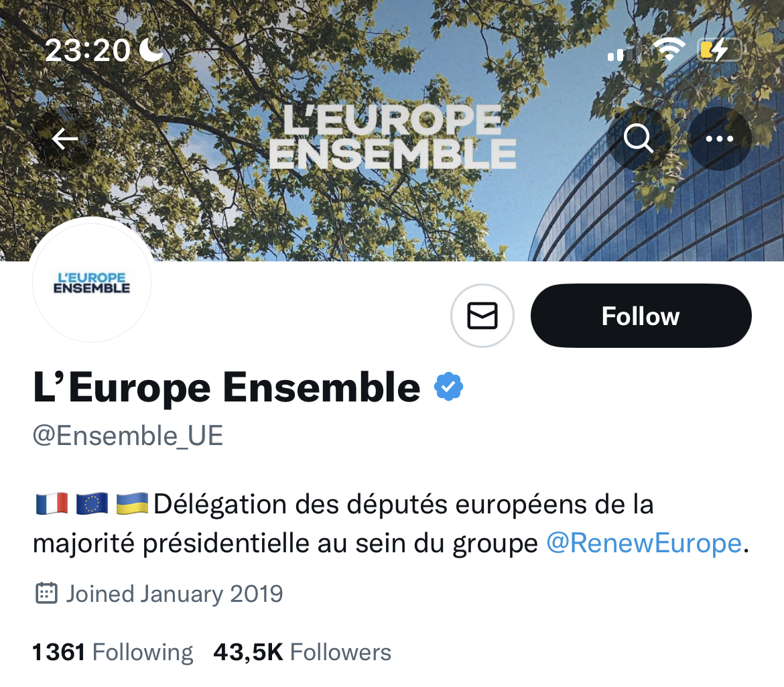Open the three-dot more options menu
The image size is (784, 687).
tap(720, 139)
